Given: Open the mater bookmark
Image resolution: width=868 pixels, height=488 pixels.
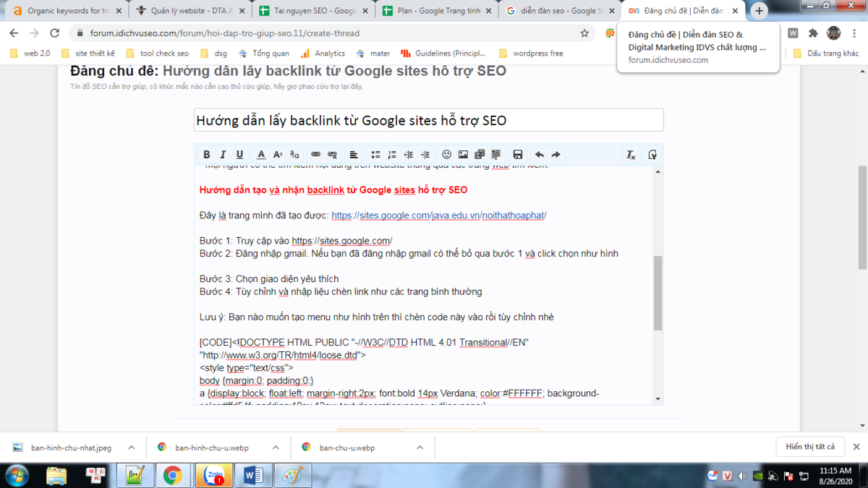Looking at the screenshot, I should click(373, 53).
